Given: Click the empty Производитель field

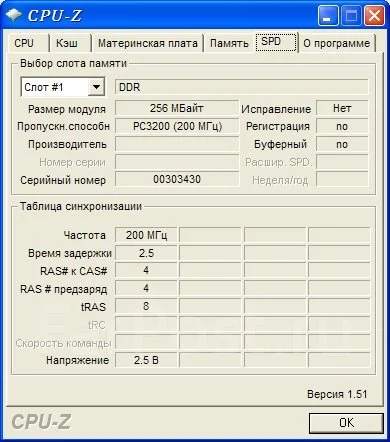Looking at the screenshot, I should (177, 144).
